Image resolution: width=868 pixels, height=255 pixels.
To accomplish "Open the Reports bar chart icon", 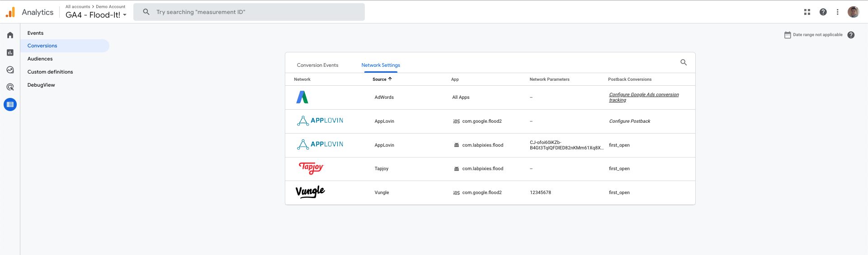I will (x=10, y=53).
